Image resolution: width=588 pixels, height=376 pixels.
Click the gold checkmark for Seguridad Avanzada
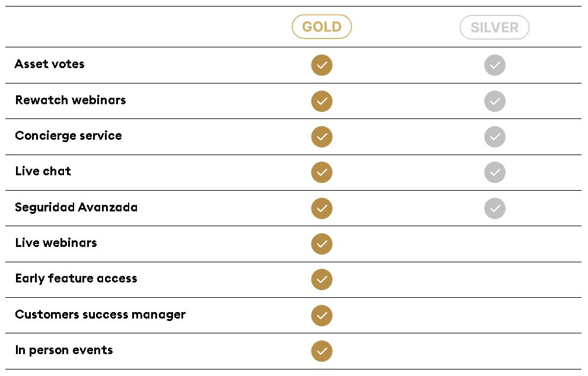coord(322,208)
